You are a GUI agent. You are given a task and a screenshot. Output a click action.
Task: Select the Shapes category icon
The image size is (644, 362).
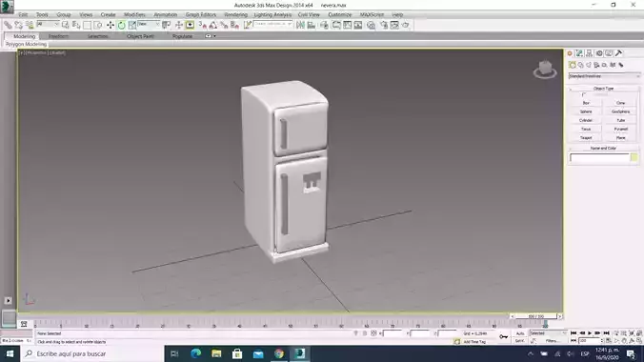[581, 65]
